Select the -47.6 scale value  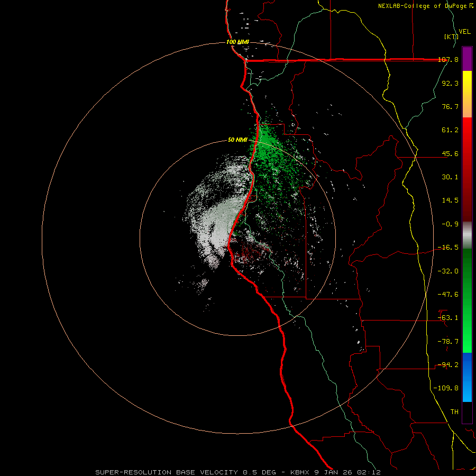448,295
